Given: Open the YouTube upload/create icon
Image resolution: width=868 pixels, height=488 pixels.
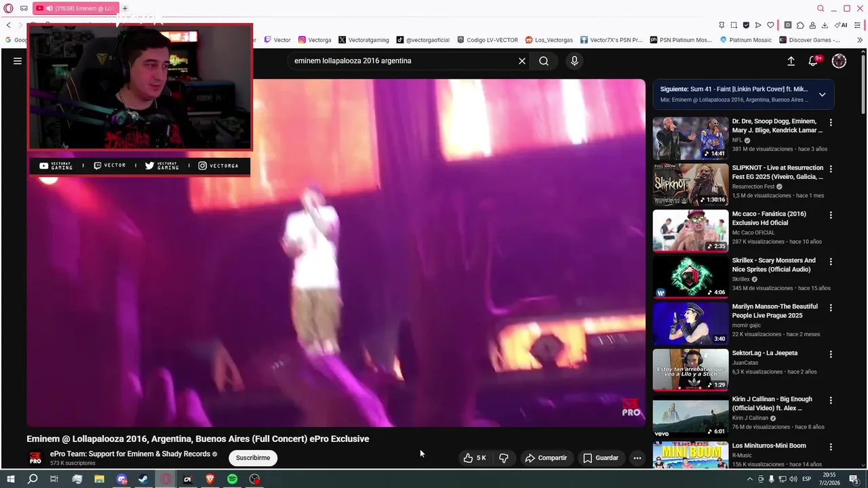Looking at the screenshot, I should click(x=791, y=61).
